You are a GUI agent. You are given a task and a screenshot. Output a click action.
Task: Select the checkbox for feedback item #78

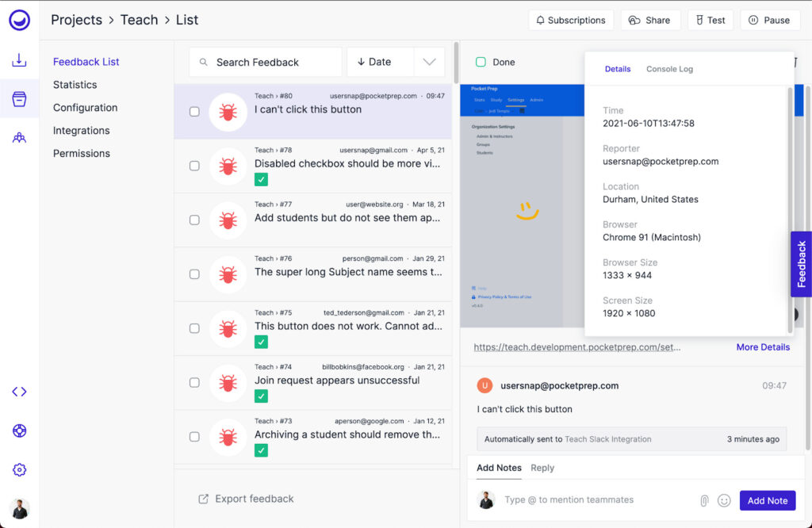click(194, 166)
